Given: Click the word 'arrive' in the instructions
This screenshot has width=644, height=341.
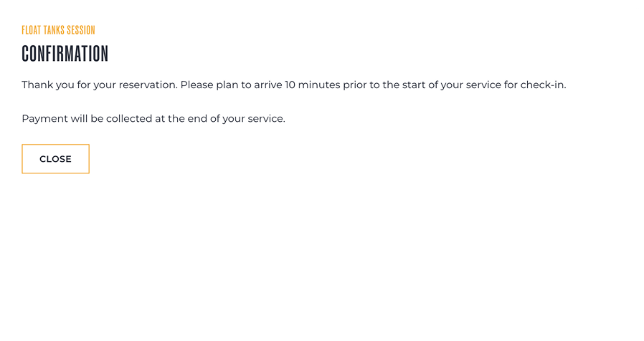Looking at the screenshot, I should pos(268,85).
